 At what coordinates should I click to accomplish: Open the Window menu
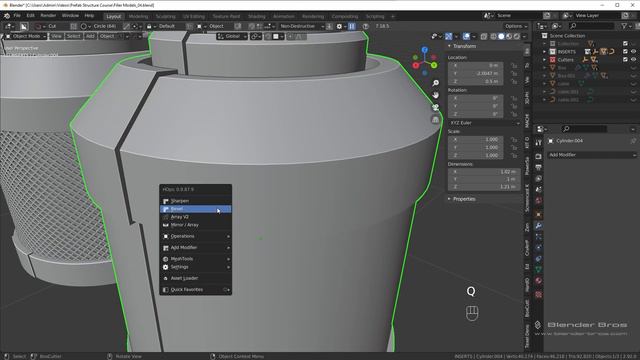70,16
